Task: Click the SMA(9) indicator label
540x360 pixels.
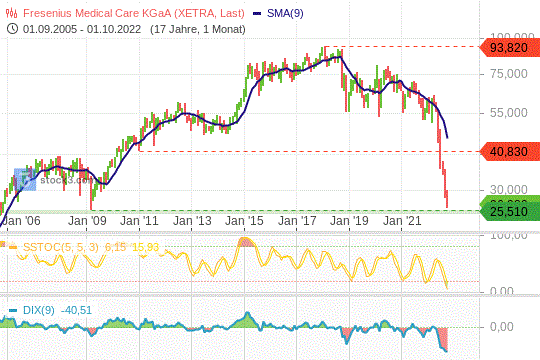Action: tap(285, 13)
